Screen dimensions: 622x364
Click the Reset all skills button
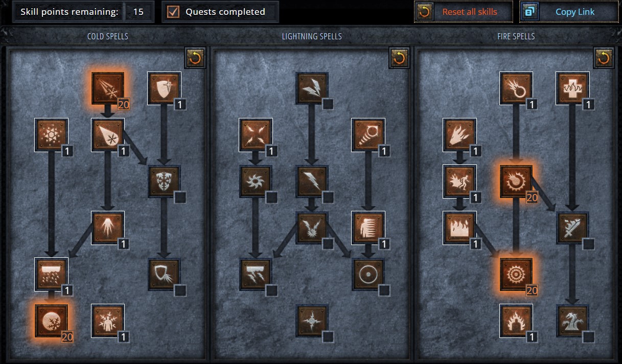click(464, 11)
